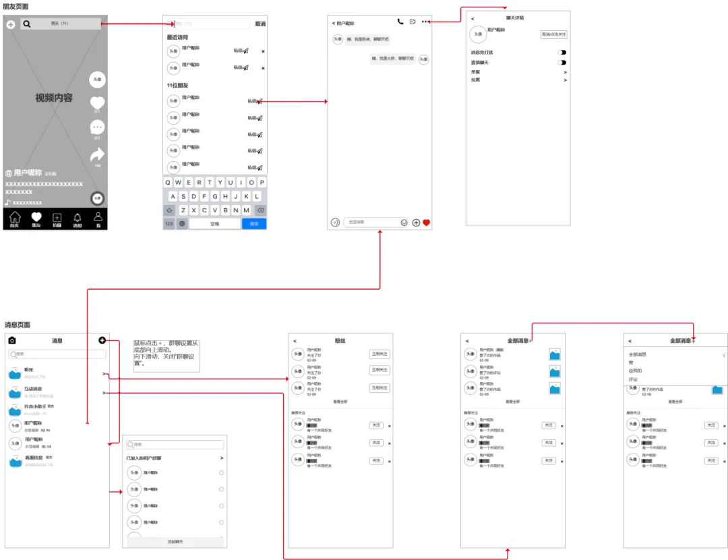Click 发起聊天 button in group panel
The width and height of the screenshot is (728, 560).
[175, 541]
